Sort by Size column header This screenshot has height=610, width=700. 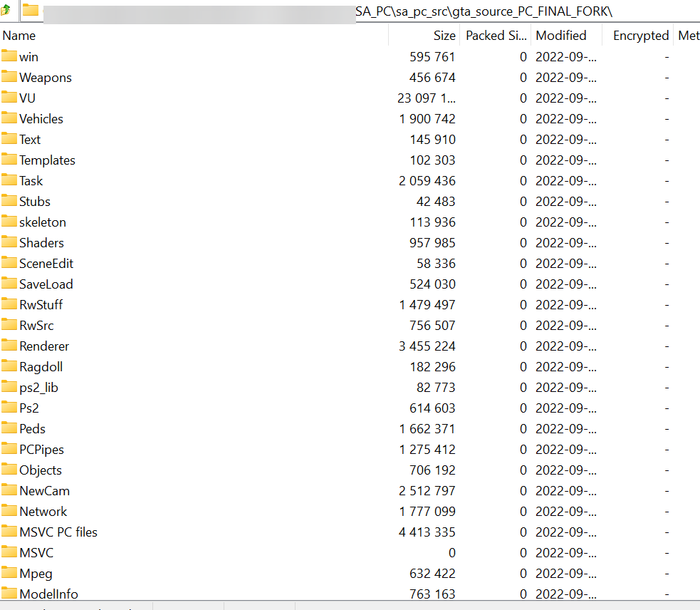click(x=424, y=36)
